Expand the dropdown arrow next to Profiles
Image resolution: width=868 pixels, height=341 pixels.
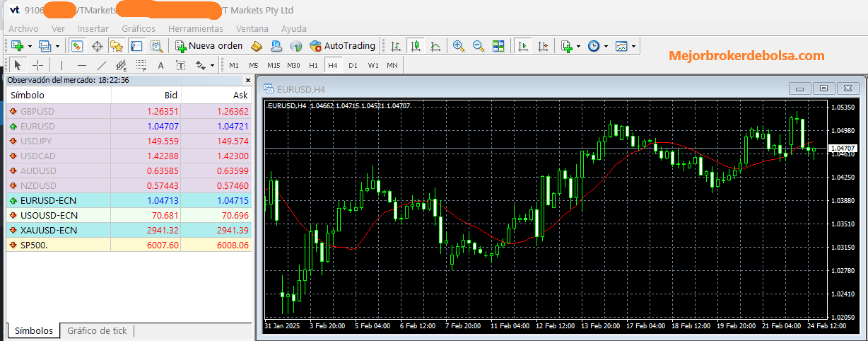click(57, 46)
